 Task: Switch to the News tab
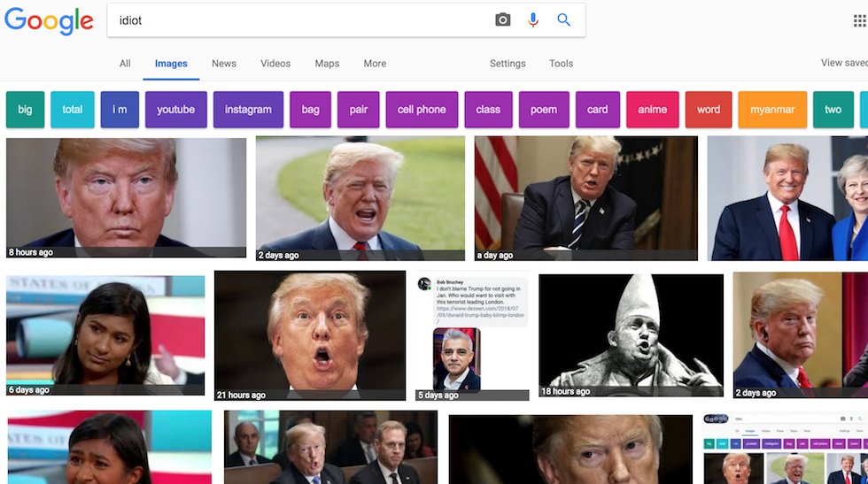[x=223, y=64]
